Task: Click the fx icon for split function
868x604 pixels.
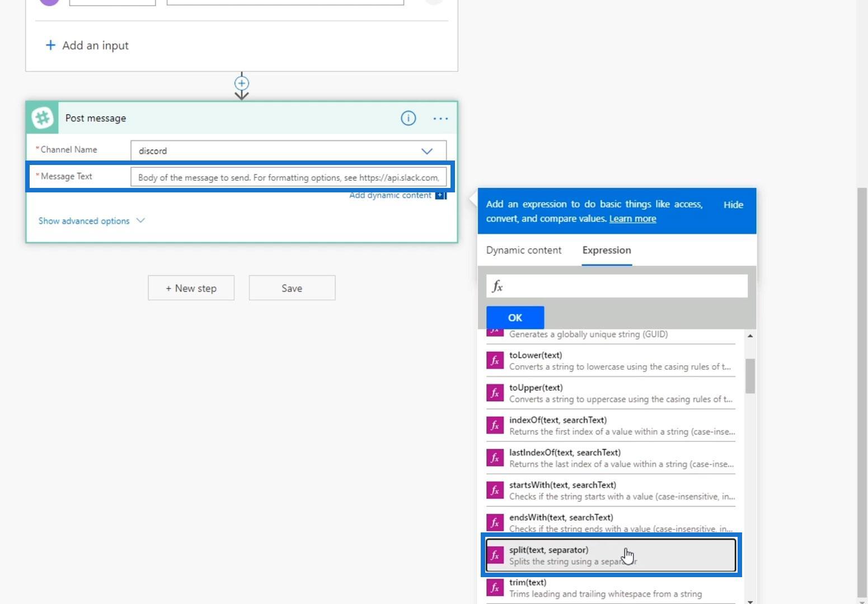Action: coord(495,555)
